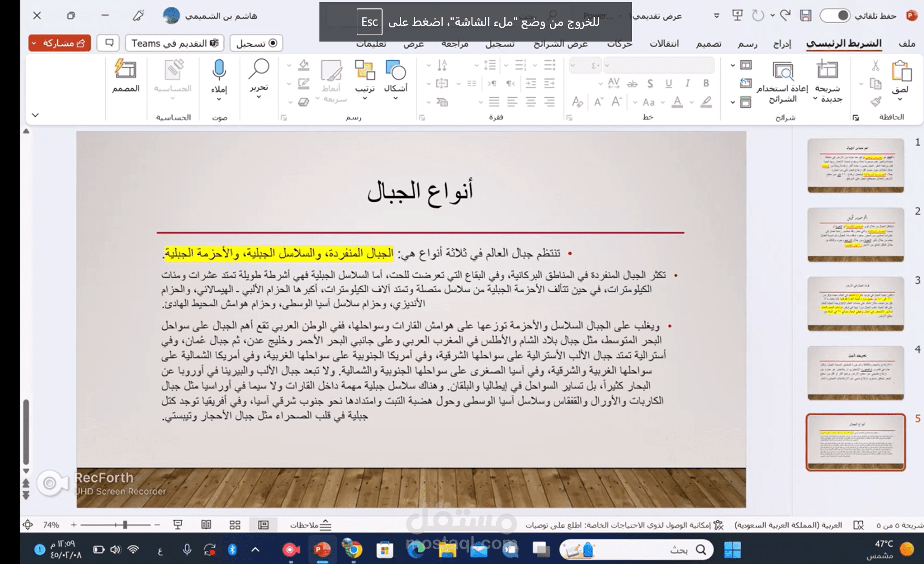Viewport: 924px width, 564px height.
Task: Click the shape outline pen icon
Action: point(303,83)
